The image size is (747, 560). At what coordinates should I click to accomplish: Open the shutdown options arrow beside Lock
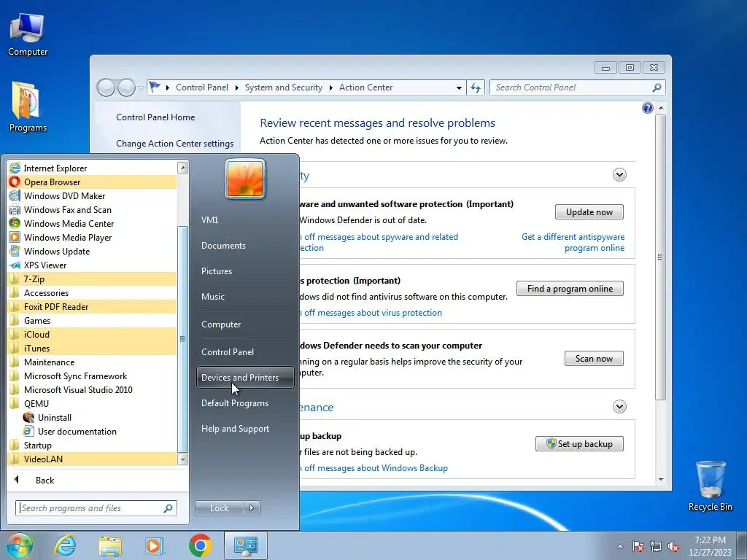[x=252, y=508]
